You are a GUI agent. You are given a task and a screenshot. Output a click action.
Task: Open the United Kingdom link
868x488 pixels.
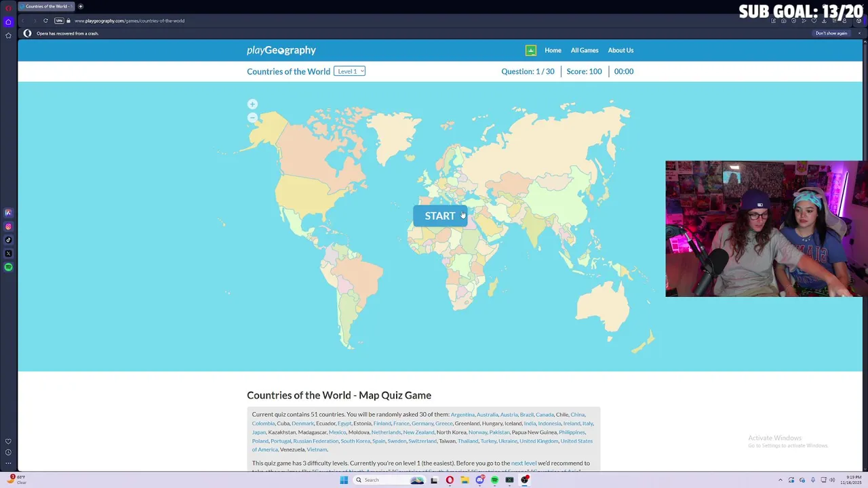point(539,441)
